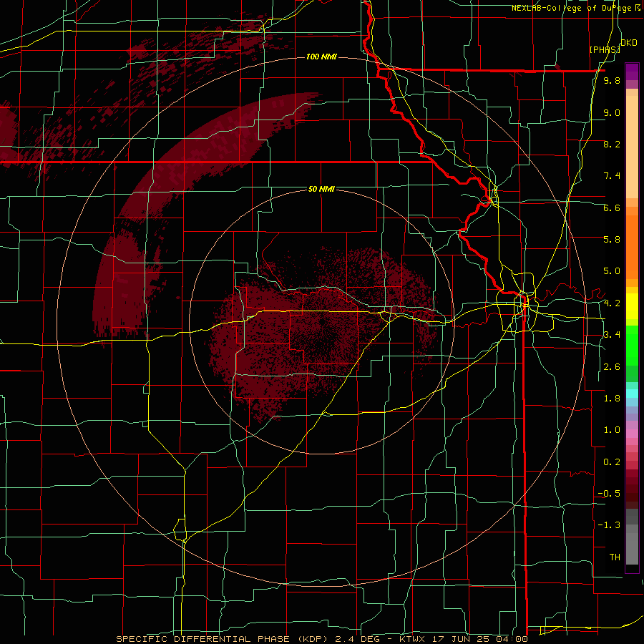644x644 pixels.
Task: Click the KTWX station identifier in caption
Action: pyautogui.click(x=412, y=639)
